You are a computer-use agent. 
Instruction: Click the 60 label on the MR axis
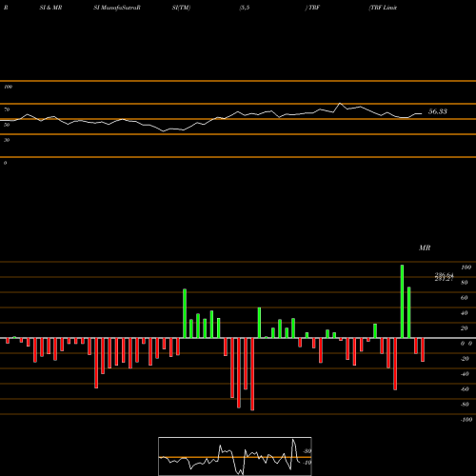pos(465,298)
